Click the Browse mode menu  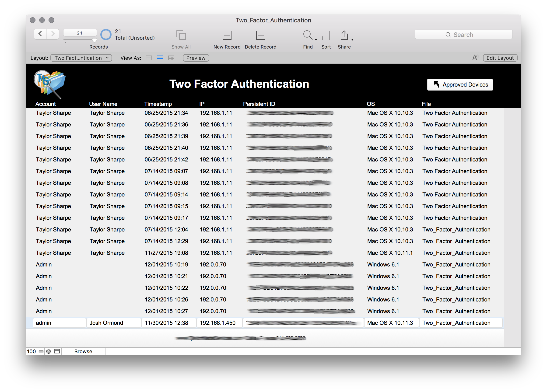coord(83,351)
